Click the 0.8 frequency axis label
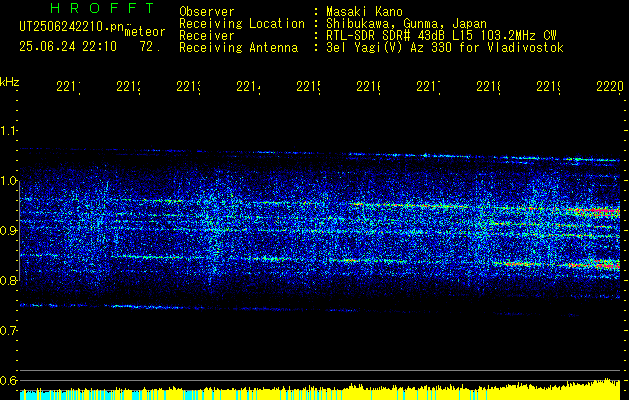The width and height of the screenshot is (629, 400). 8,280
